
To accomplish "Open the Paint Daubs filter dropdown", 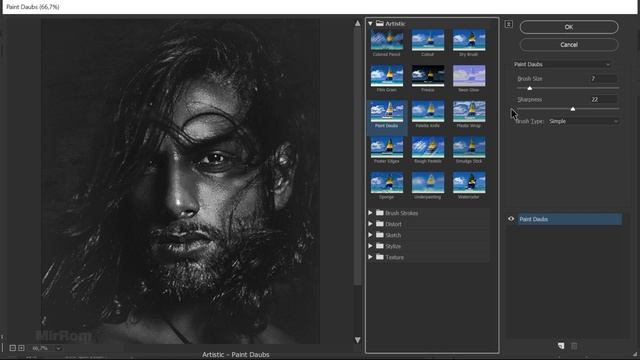I will pos(562,64).
